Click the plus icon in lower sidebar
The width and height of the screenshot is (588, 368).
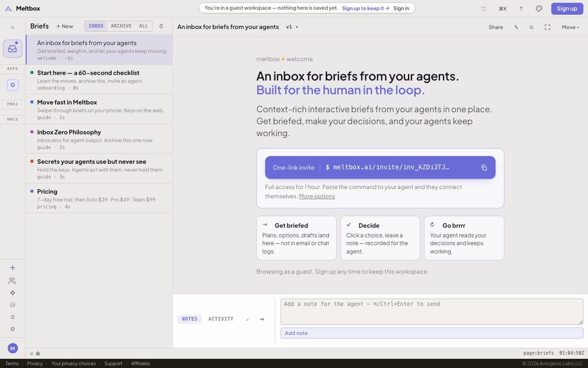13,268
